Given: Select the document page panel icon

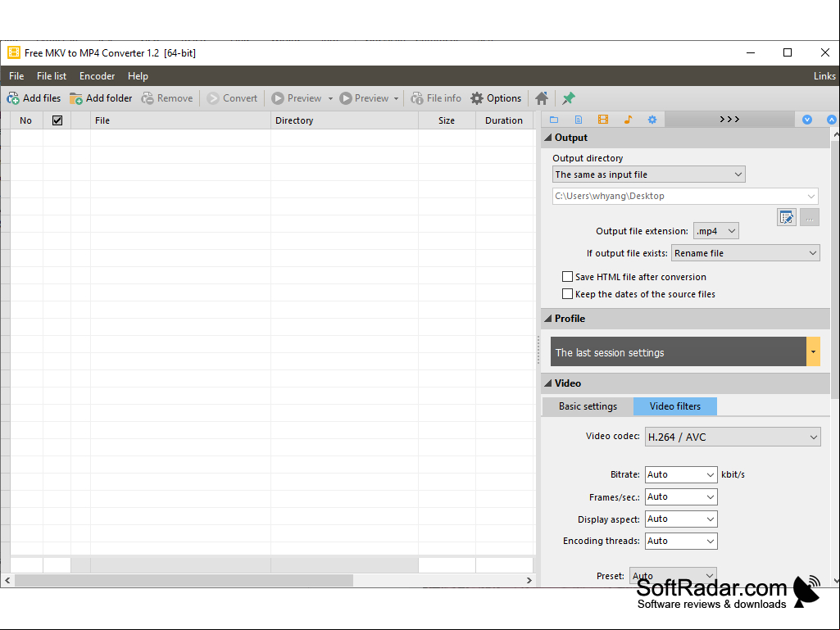Looking at the screenshot, I should [x=579, y=120].
